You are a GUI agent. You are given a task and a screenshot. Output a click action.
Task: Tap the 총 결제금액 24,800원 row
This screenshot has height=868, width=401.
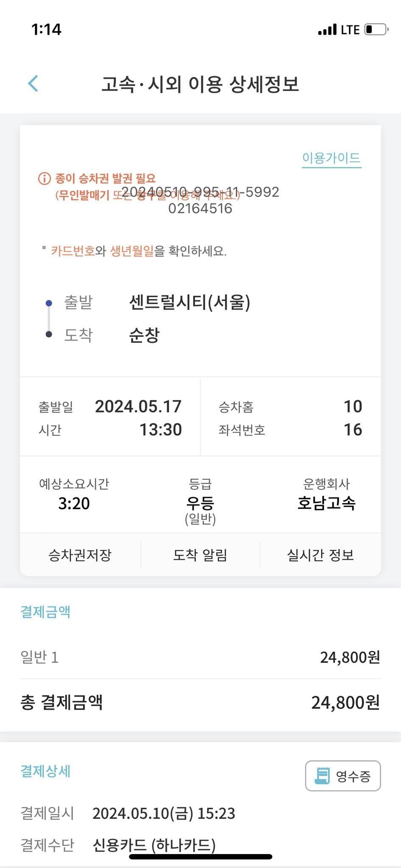click(200, 703)
